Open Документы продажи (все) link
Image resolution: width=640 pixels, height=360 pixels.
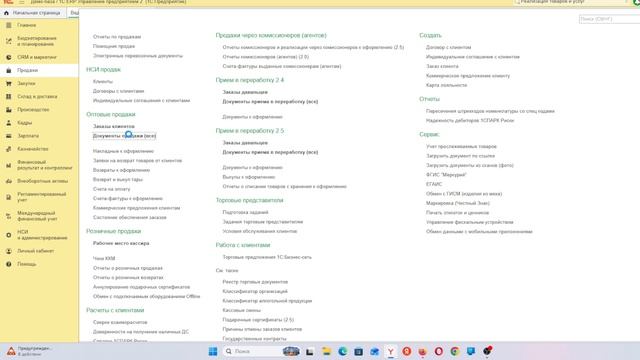click(x=124, y=136)
